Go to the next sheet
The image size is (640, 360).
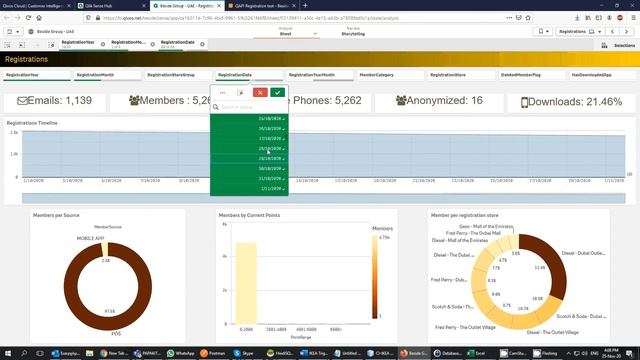tap(626, 31)
